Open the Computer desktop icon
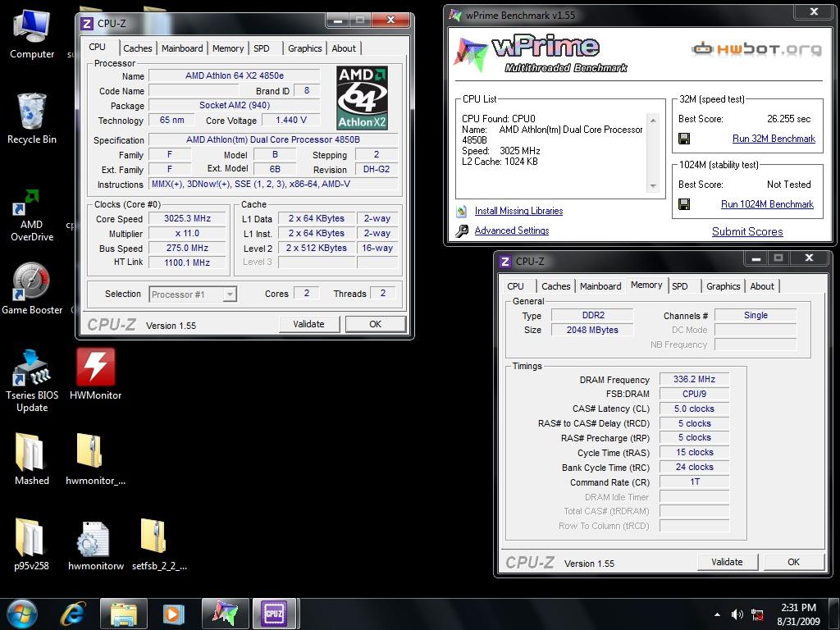 (x=32, y=34)
